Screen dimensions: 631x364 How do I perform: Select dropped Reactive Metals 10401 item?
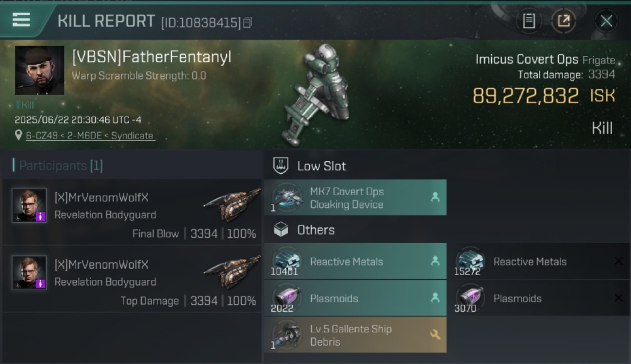point(355,261)
